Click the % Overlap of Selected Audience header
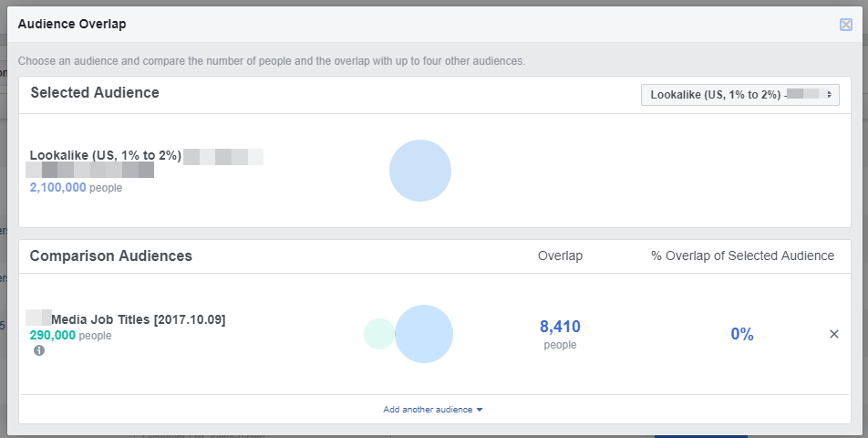This screenshot has width=868, height=438. point(742,256)
